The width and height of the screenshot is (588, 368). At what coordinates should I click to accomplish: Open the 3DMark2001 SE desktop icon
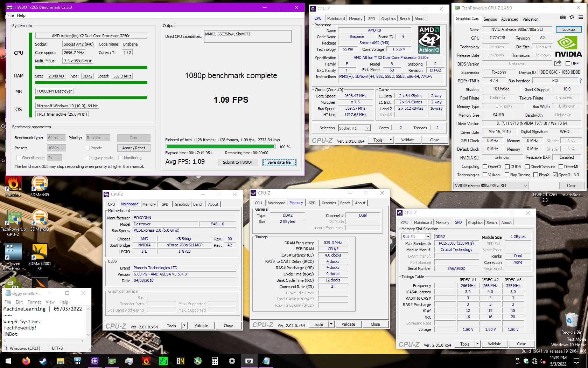click(40, 257)
